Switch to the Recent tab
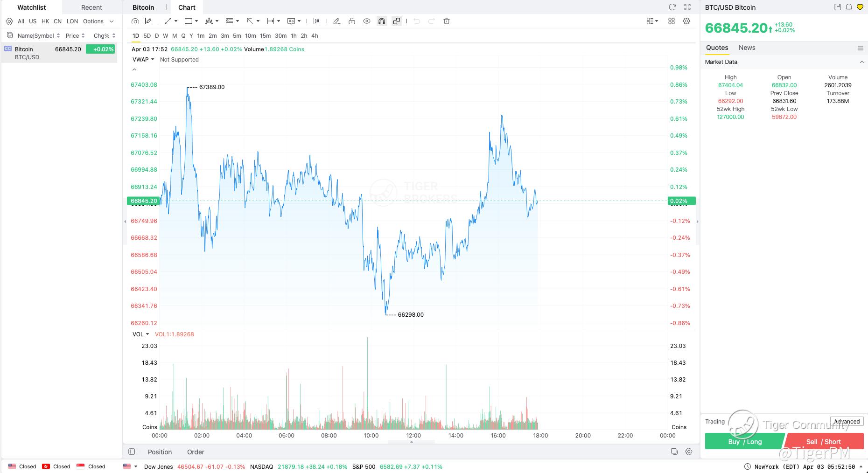This screenshot has height=473, width=868. [x=91, y=7]
